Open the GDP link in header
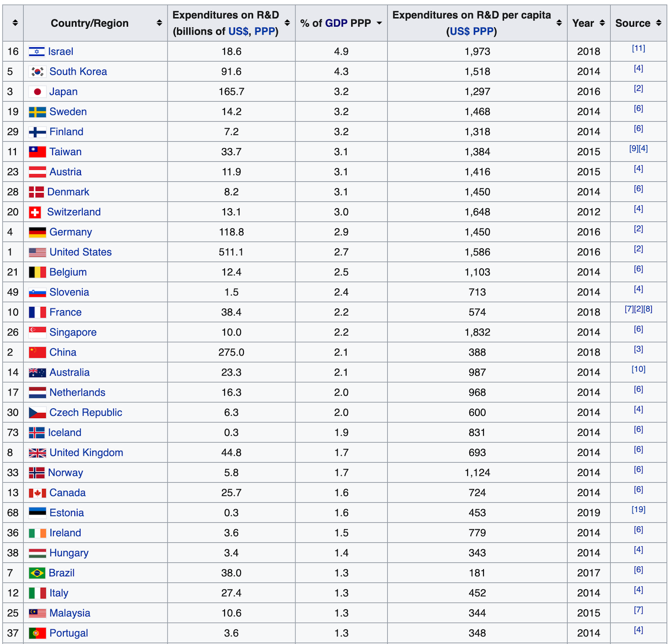 tap(336, 23)
